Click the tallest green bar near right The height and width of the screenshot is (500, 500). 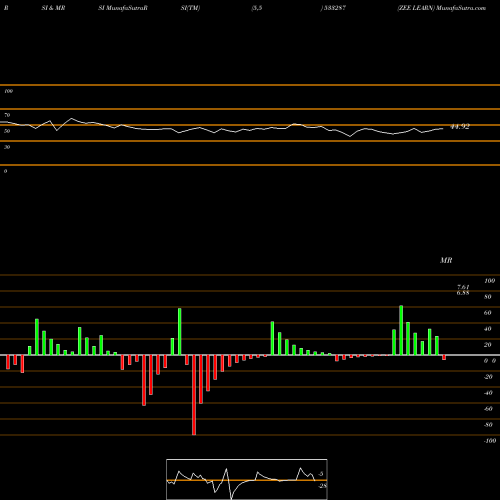point(401,330)
